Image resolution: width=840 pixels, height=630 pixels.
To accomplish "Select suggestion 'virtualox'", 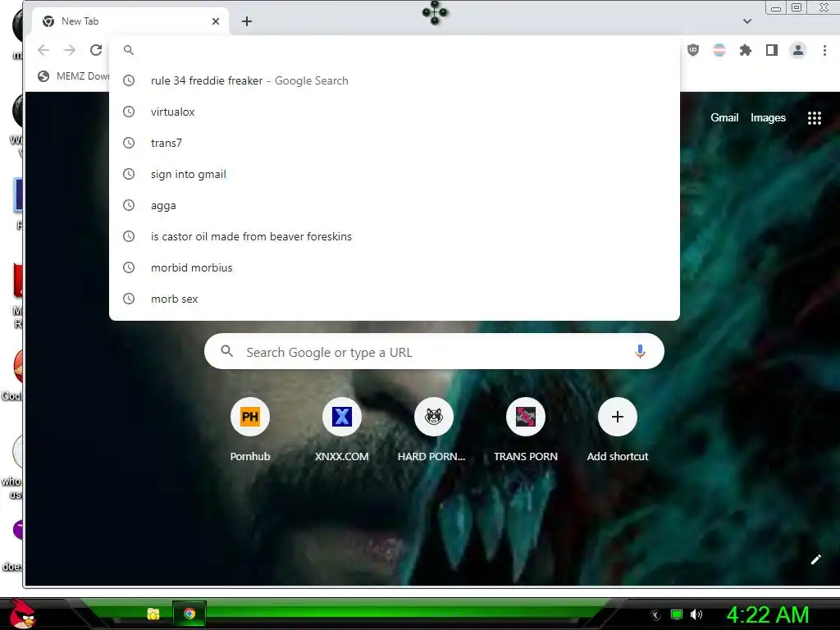I will tap(395, 112).
